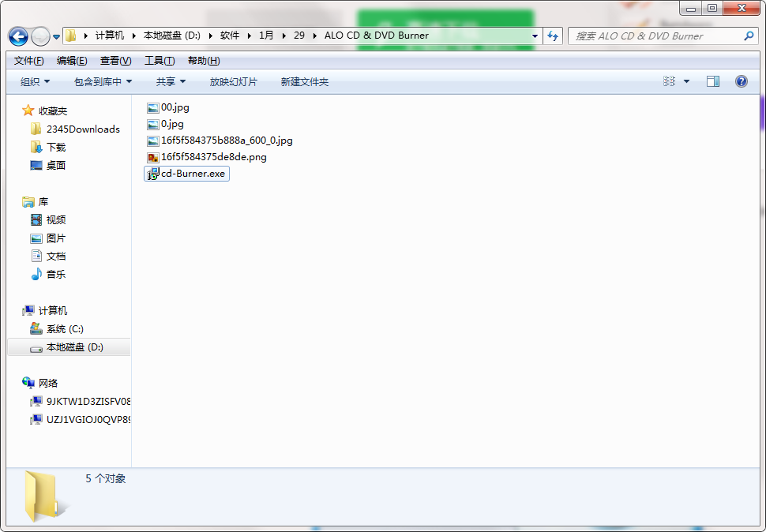Open the 工具(T) menu
Image resolution: width=766 pixels, height=532 pixels.
(x=160, y=61)
